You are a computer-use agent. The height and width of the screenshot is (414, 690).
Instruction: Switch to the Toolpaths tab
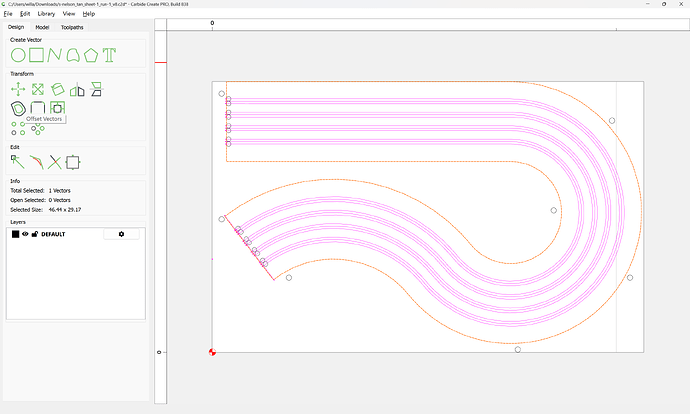[74, 27]
